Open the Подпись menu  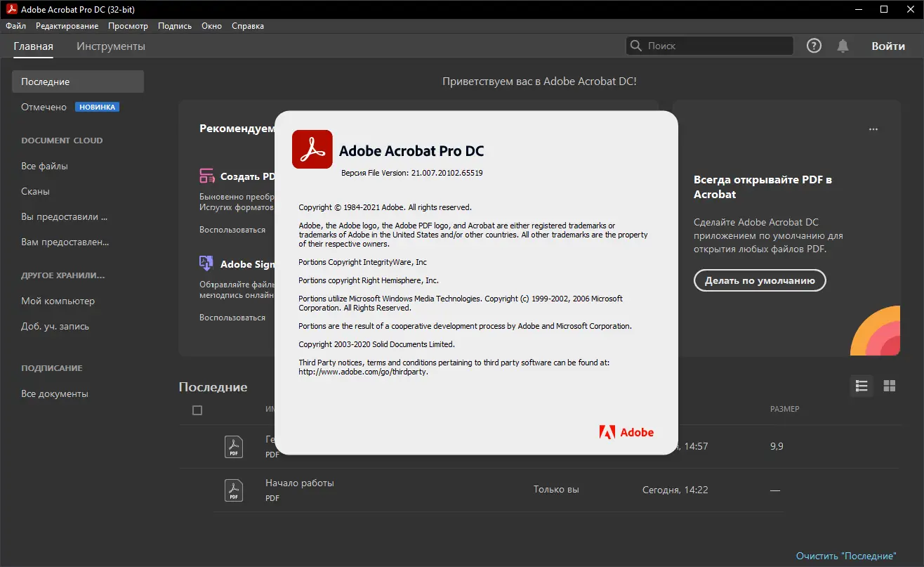[175, 26]
